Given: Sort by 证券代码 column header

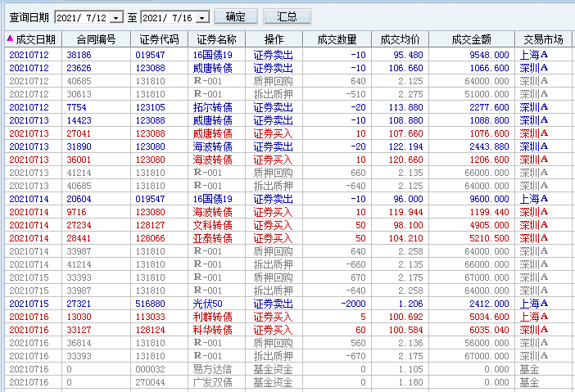Looking at the screenshot, I should (159, 39).
